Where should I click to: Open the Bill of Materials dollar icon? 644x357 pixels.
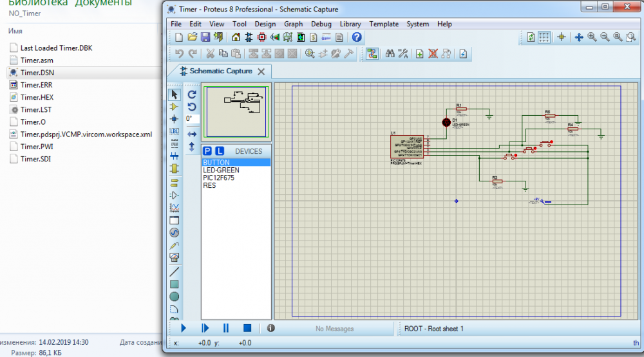(x=314, y=37)
